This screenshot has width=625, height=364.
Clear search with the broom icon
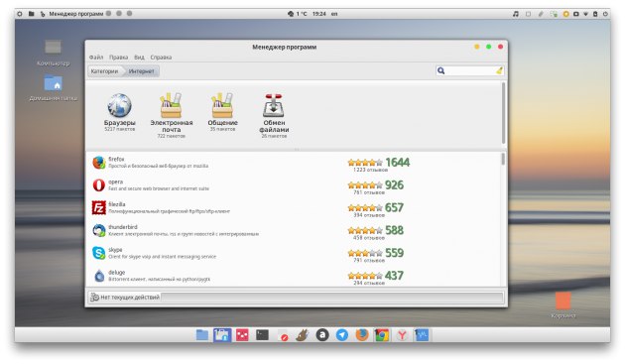coord(499,71)
